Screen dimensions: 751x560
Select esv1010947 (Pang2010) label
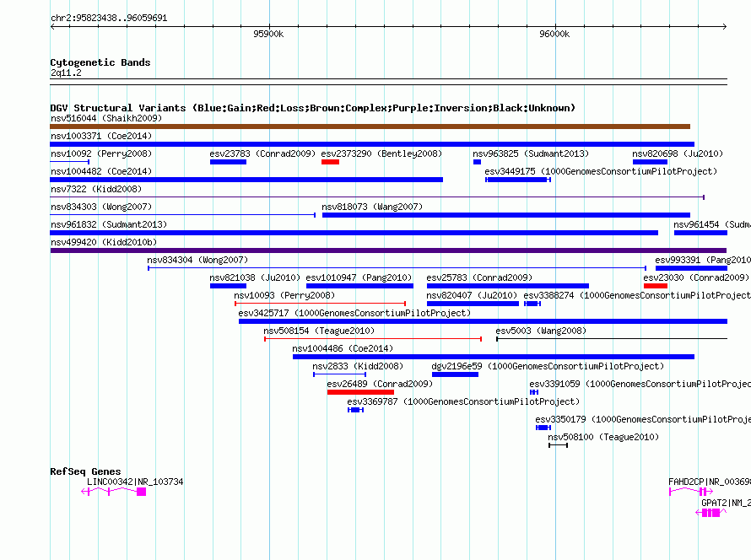click(x=359, y=277)
